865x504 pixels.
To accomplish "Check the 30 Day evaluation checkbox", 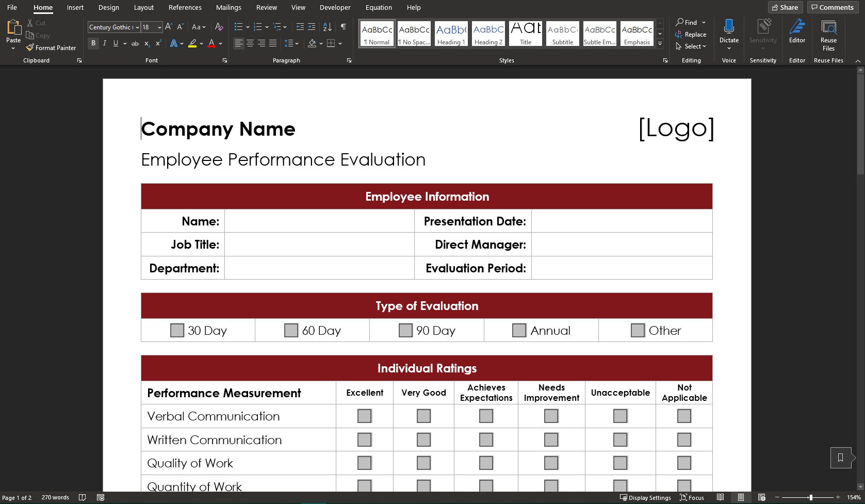I will pos(177,330).
